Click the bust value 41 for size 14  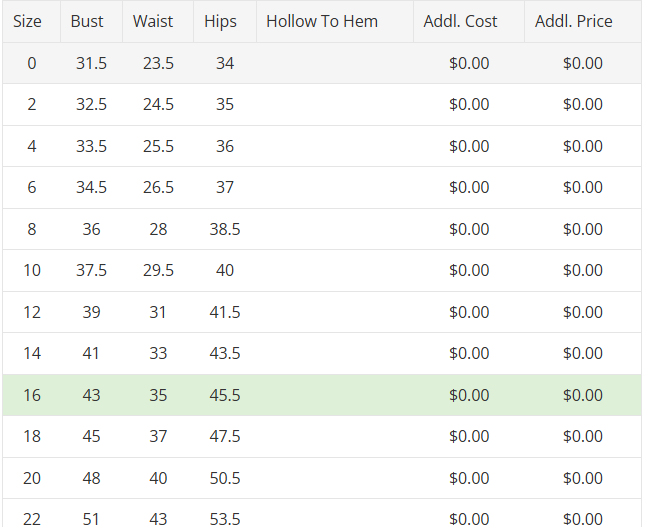pyautogui.click(x=91, y=353)
